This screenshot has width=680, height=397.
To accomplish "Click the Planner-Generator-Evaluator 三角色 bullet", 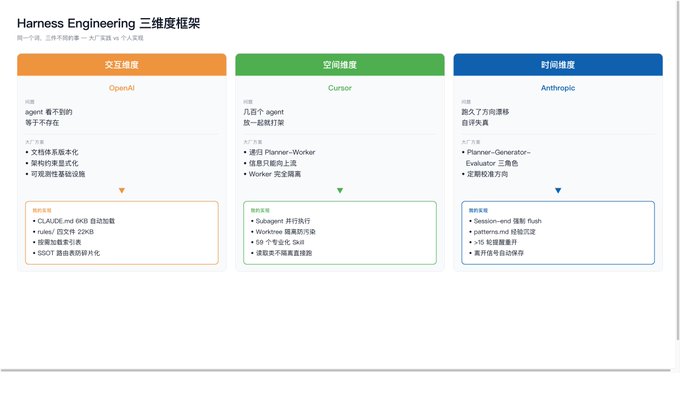I will [x=495, y=157].
